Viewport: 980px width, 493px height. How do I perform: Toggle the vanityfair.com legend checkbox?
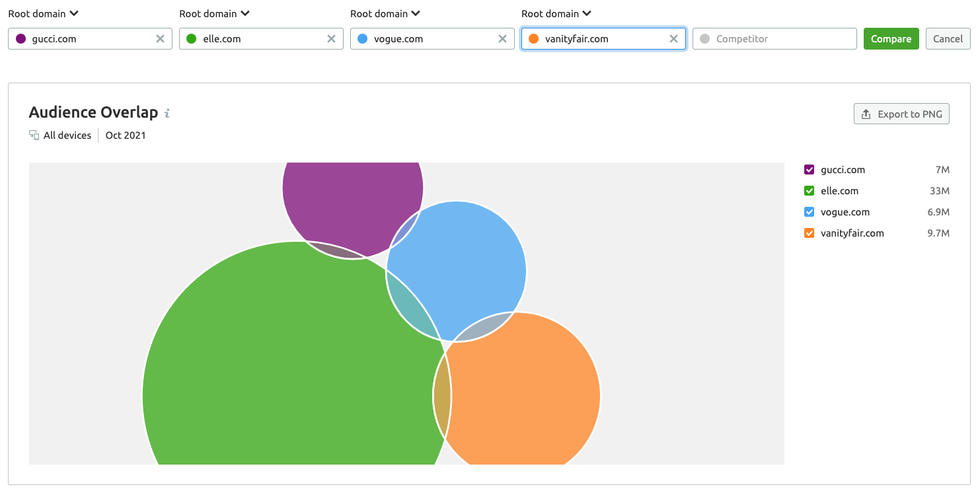tap(809, 233)
